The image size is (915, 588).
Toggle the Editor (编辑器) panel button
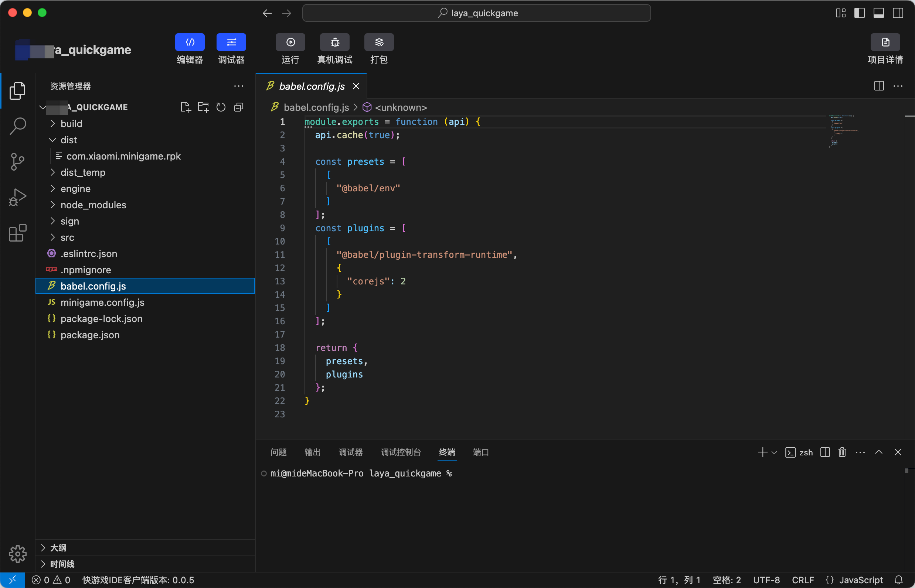point(190,42)
